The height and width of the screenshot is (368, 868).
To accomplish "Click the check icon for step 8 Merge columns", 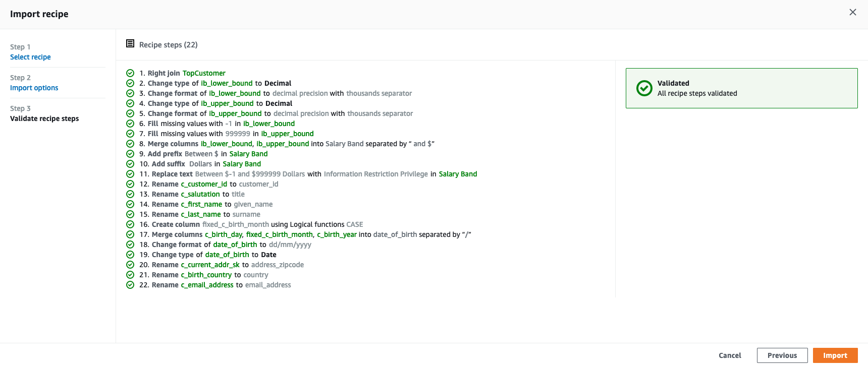I will click(x=130, y=144).
